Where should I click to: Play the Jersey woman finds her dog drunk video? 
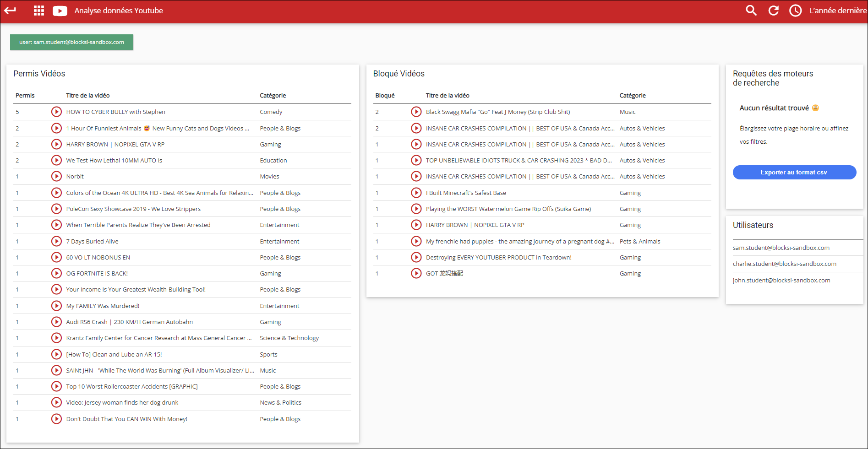56,402
